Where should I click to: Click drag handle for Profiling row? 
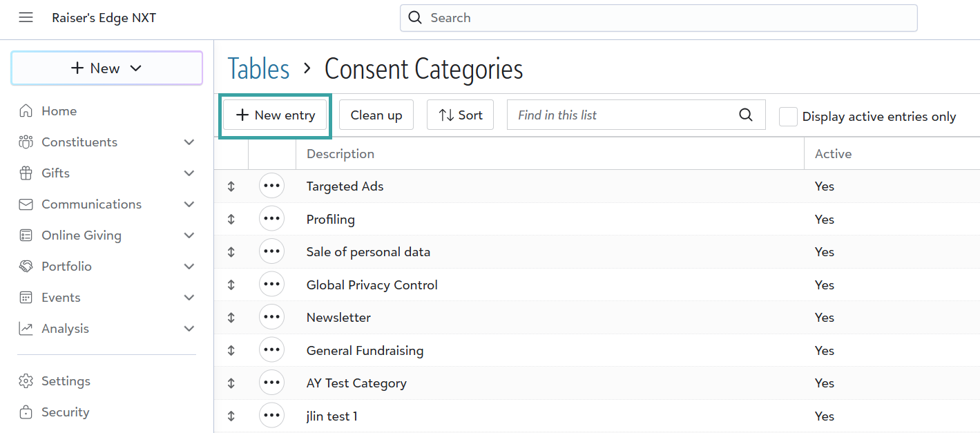[231, 220]
